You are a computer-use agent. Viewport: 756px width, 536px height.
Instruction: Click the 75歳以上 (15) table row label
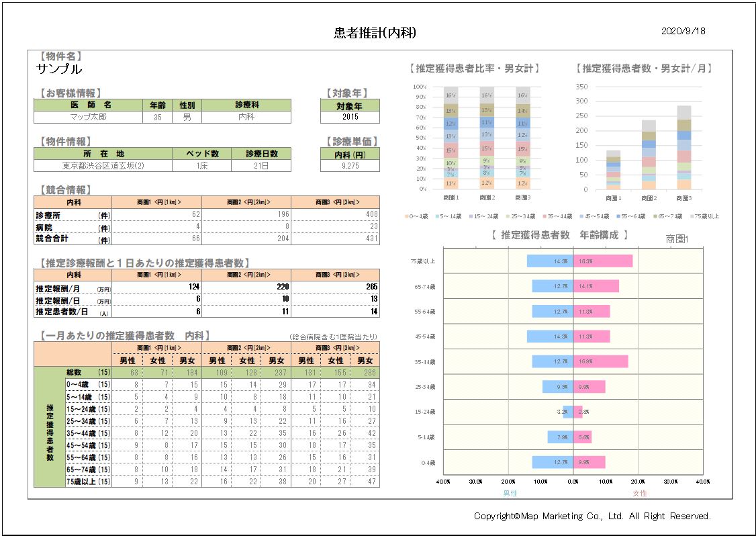click(x=88, y=482)
